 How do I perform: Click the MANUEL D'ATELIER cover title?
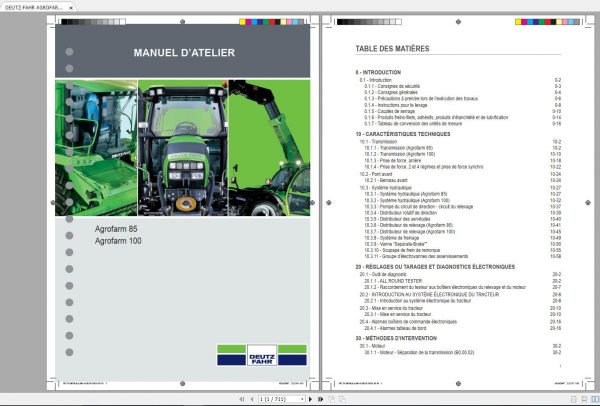tap(184, 53)
